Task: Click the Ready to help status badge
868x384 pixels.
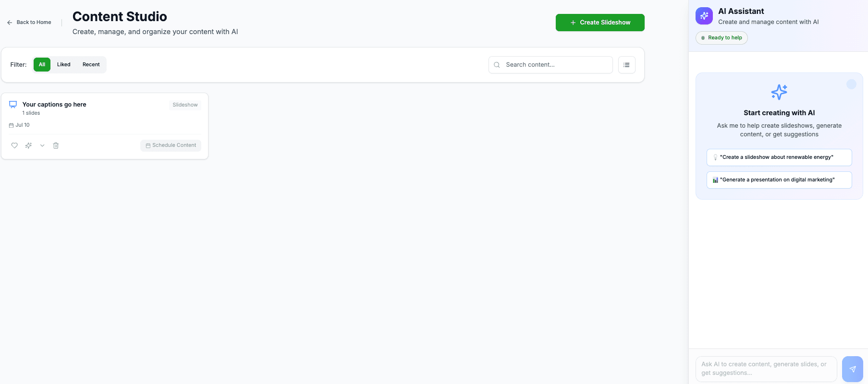Action: coord(721,38)
